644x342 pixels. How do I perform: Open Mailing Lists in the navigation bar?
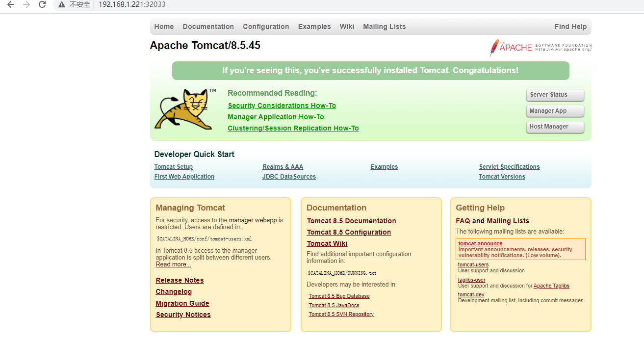[x=385, y=26]
